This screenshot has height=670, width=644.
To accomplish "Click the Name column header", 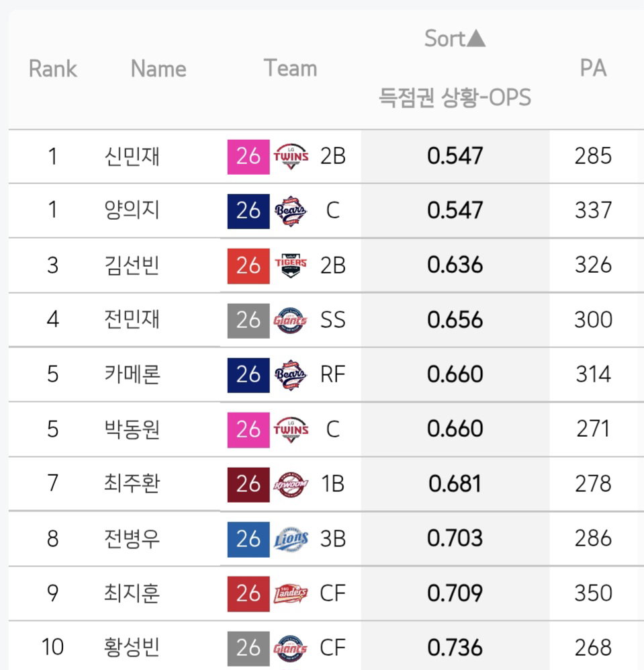I will 158,69.
